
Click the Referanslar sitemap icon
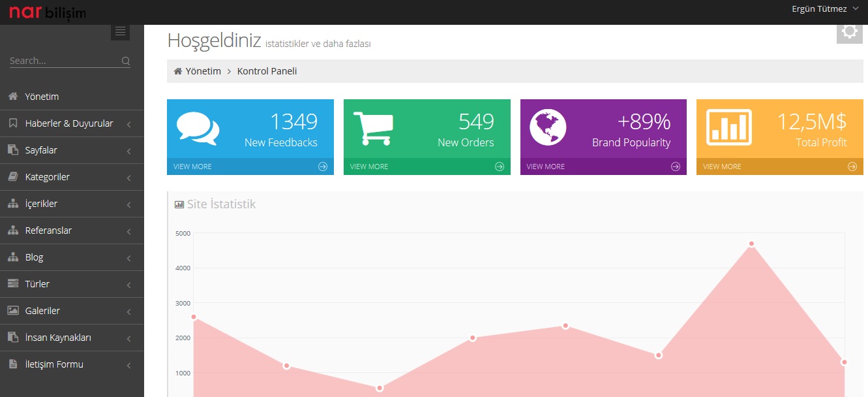coord(12,230)
